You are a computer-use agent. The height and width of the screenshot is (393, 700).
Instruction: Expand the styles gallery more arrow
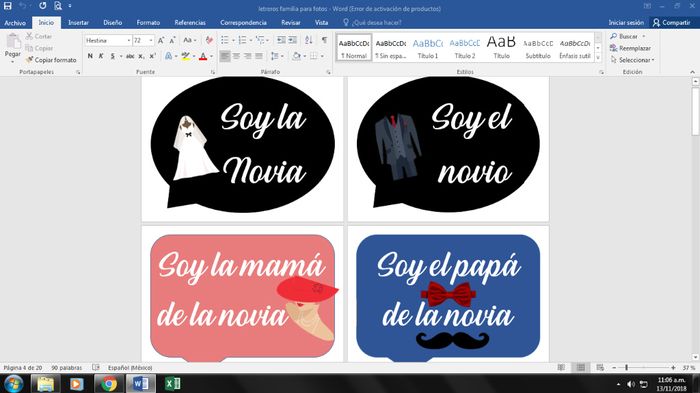click(x=598, y=58)
